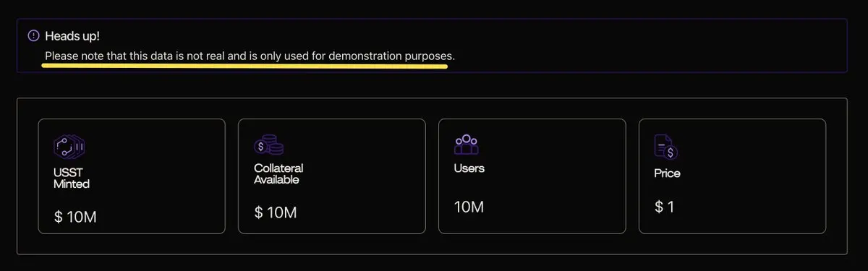Viewport: 868px width, 271px height.
Task: Click the $ 1 price value
Action: (x=664, y=207)
